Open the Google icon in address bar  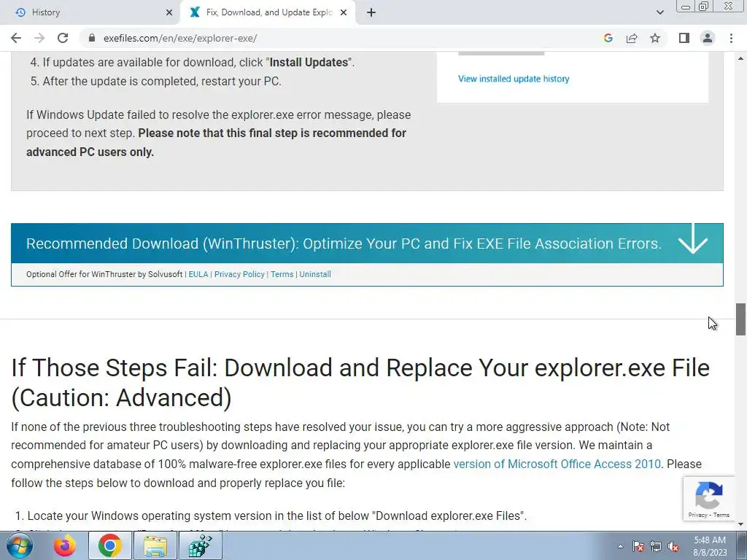[x=608, y=38]
